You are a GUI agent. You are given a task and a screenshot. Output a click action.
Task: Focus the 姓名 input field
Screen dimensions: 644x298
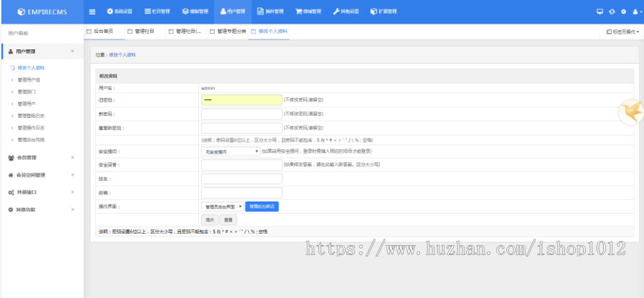tap(242, 179)
